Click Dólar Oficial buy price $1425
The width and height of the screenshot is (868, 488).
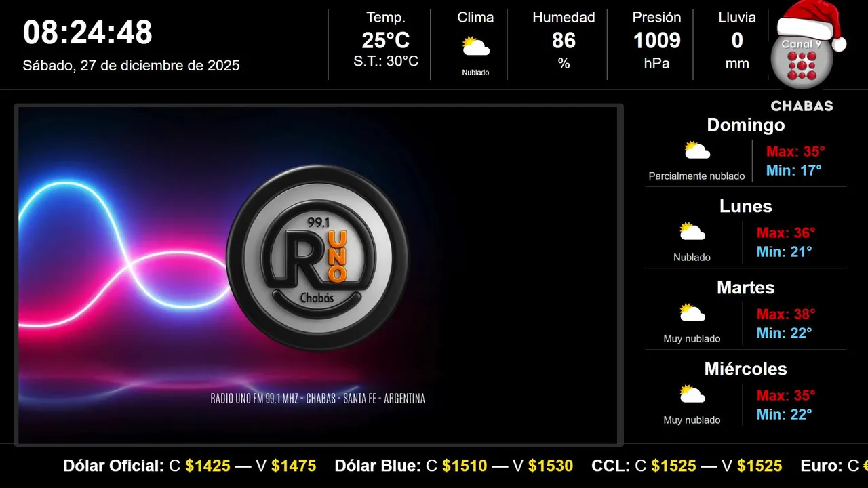pos(208,466)
